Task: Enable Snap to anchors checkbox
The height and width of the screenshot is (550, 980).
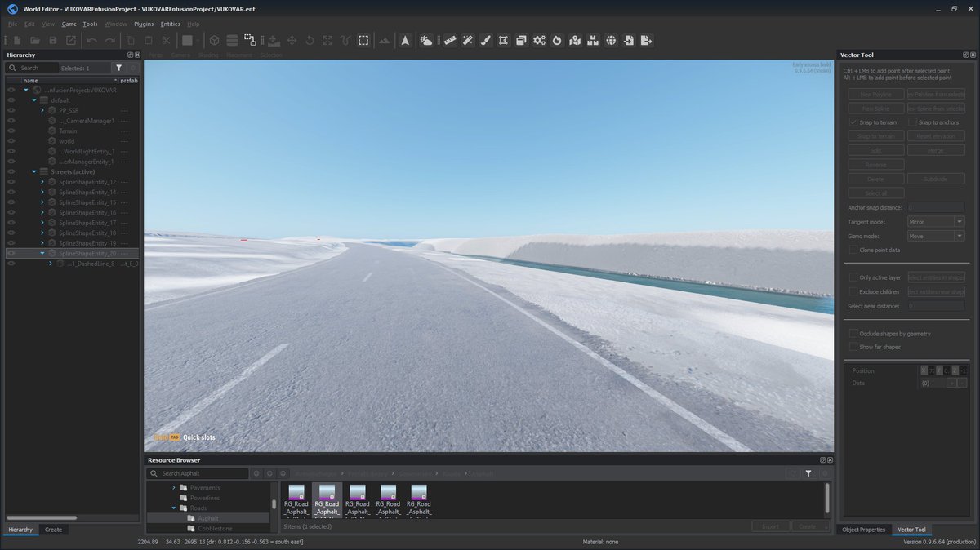Action: click(912, 122)
